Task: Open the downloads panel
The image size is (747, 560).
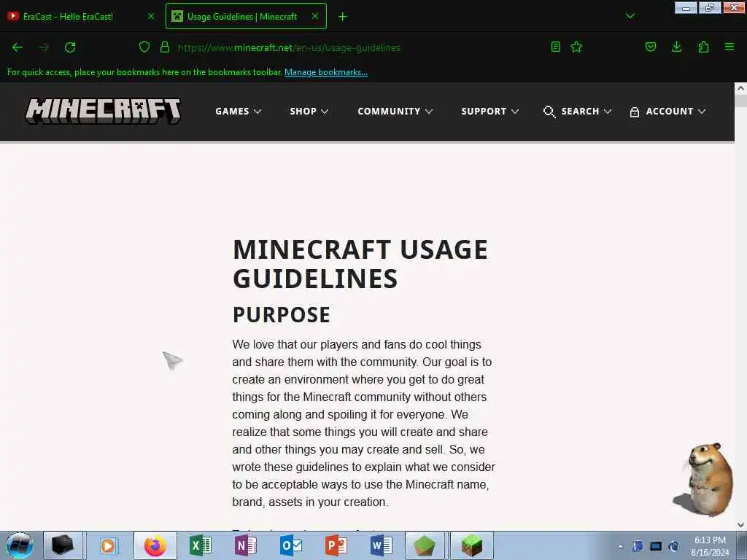Action: [x=676, y=47]
